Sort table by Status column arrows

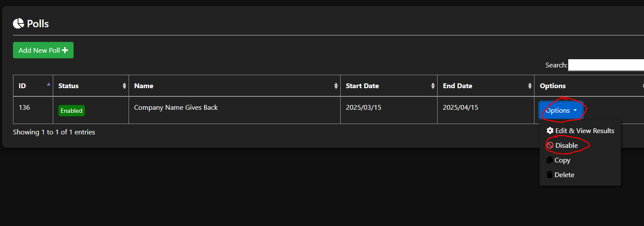click(125, 86)
